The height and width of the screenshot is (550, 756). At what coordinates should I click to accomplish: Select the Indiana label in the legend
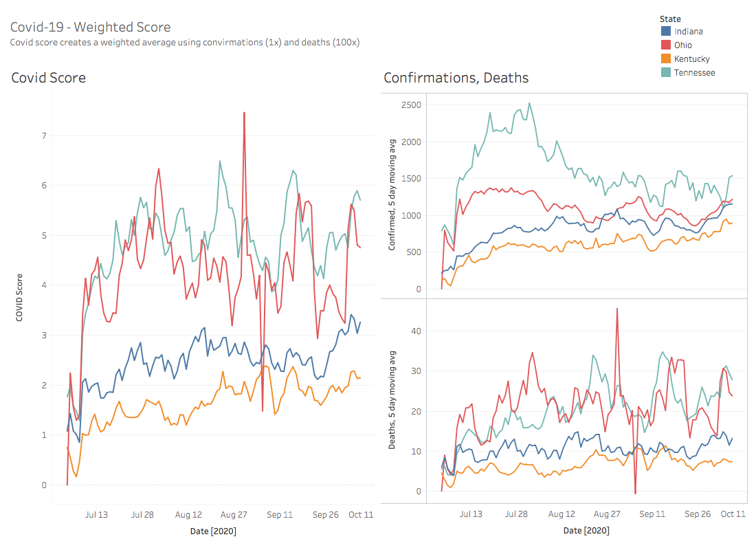point(688,32)
